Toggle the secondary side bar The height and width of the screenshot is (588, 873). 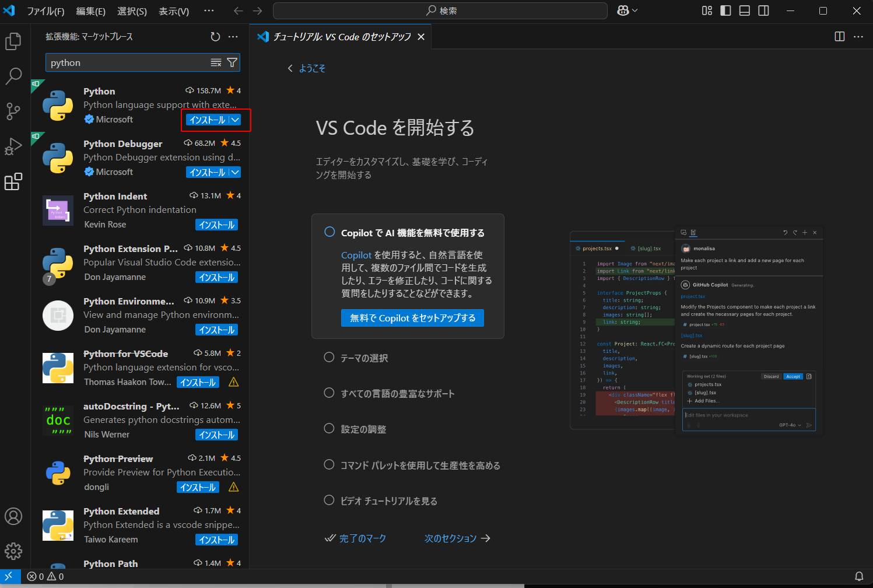point(763,10)
